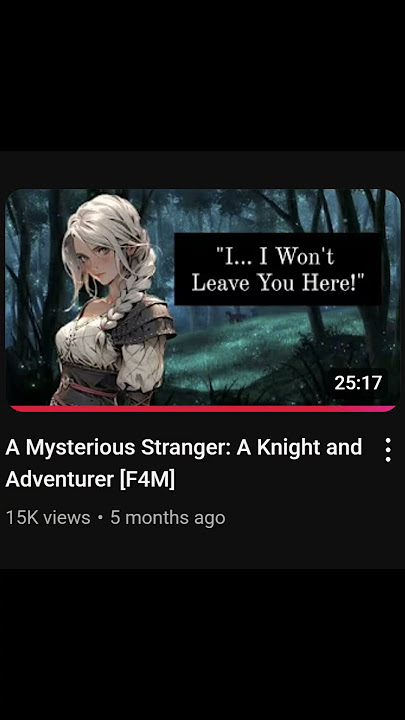Click the black caption box background

pos(277,269)
